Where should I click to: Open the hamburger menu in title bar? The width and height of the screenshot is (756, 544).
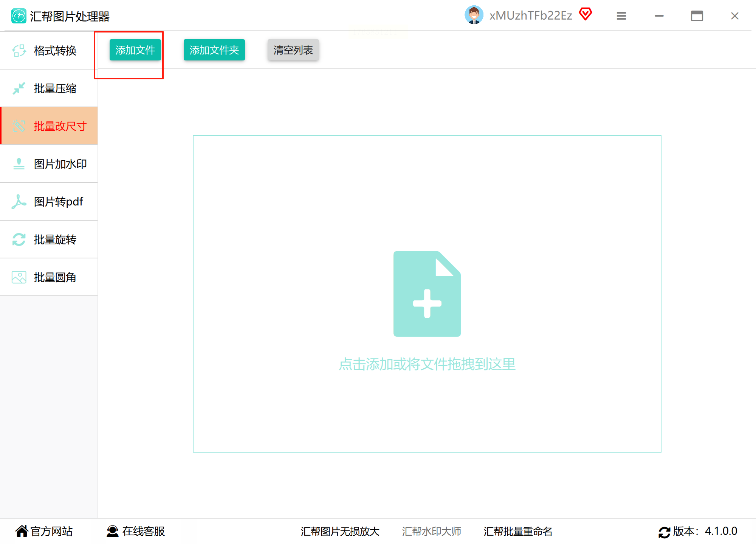tap(621, 16)
